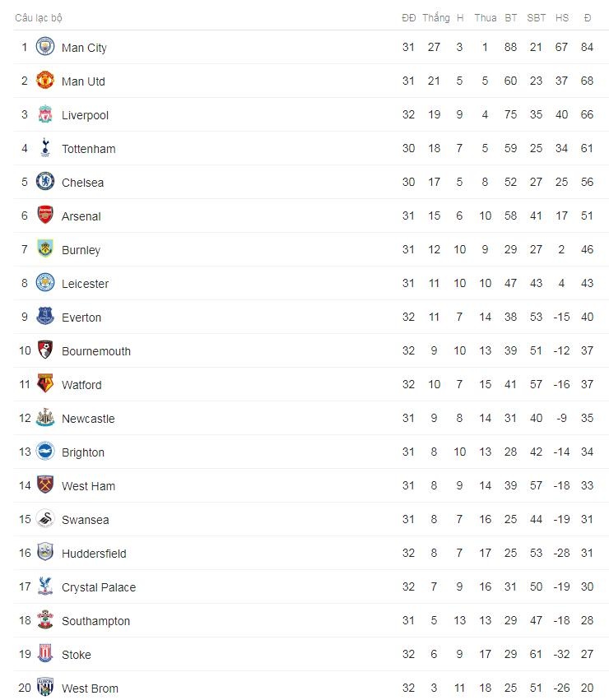The image size is (609, 700).
Task: Select the Newcastle team name
Action: (88, 419)
